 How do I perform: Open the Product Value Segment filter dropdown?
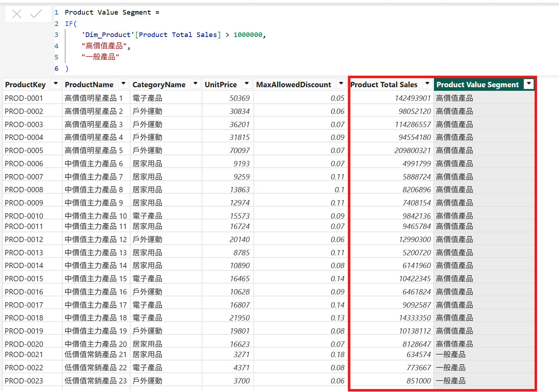[x=529, y=84]
